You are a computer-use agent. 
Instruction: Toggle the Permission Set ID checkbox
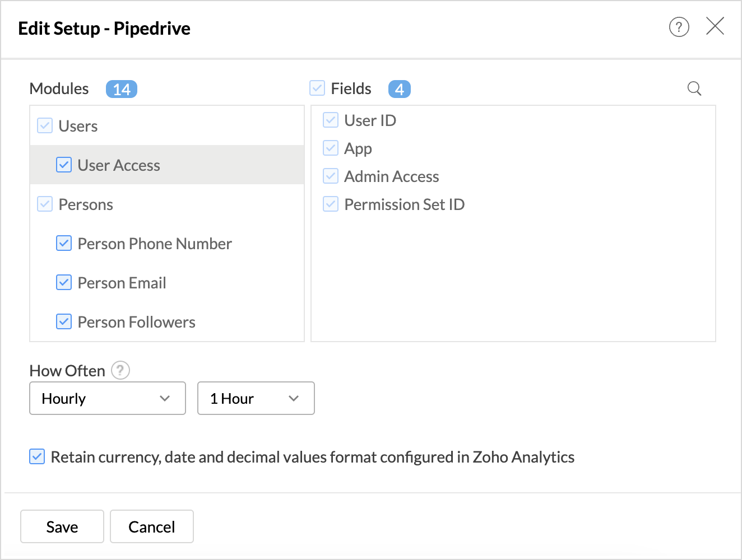click(331, 204)
